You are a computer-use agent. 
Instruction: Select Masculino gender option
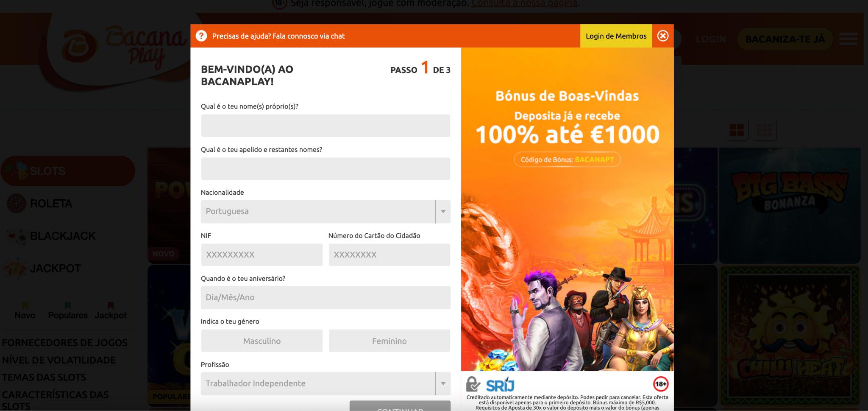pos(262,341)
